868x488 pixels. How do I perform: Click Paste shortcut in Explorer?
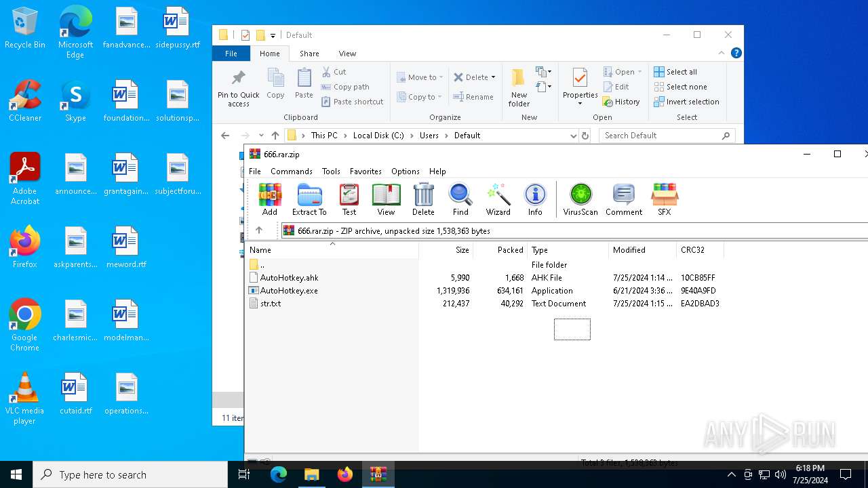click(353, 102)
